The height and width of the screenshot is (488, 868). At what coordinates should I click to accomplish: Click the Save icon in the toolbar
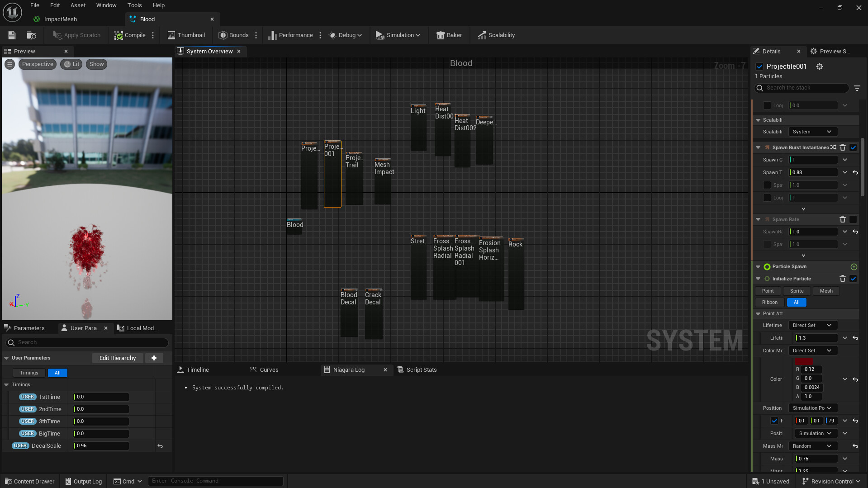coord(12,35)
